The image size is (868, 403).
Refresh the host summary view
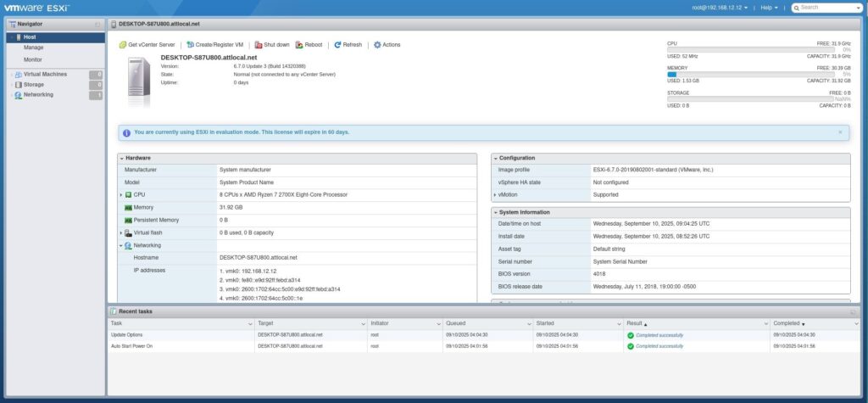[348, 45]
